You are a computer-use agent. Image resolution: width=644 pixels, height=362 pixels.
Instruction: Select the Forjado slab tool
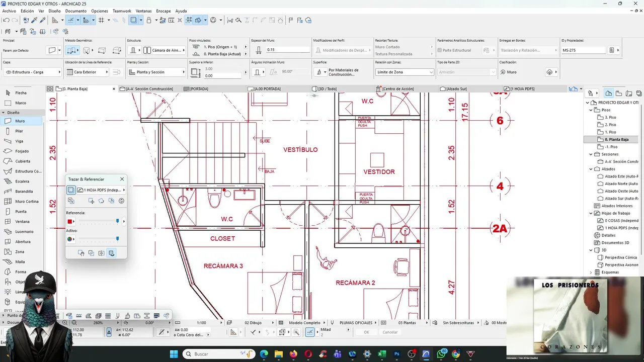click(22, 151)
